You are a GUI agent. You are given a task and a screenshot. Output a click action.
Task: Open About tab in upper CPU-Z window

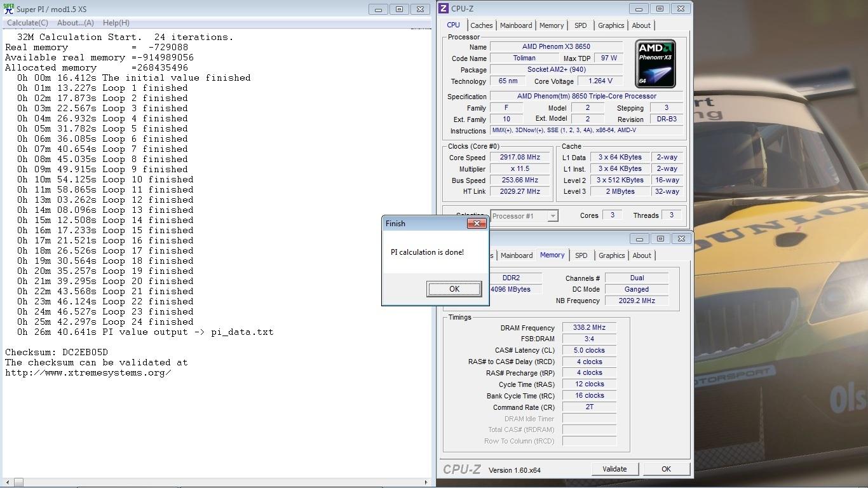coord(641,25)
